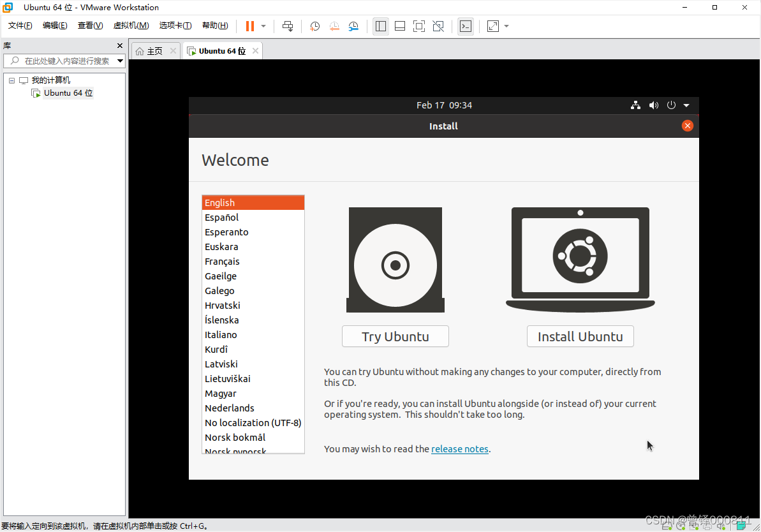Revert the virtual machine to its snapshot
Image resolution: width=761 pixels, height=532 pixels.
[334, 26]
